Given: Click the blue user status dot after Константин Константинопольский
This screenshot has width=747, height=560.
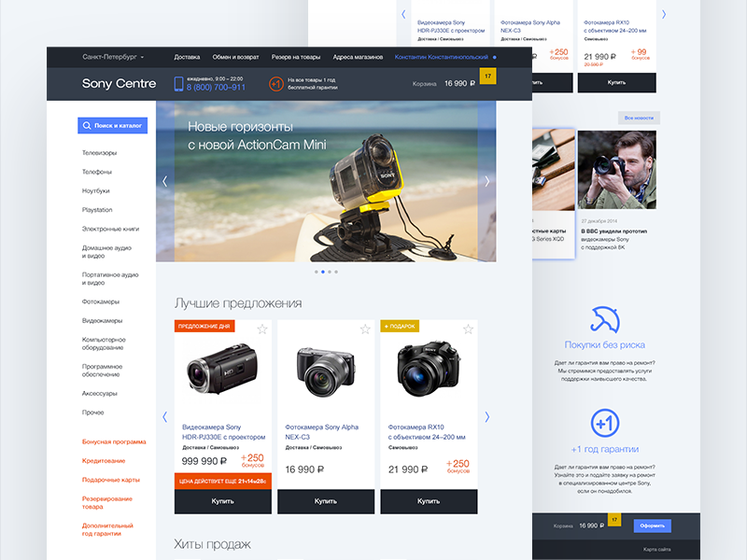Looking at the screenshot, I should (495, 57).
